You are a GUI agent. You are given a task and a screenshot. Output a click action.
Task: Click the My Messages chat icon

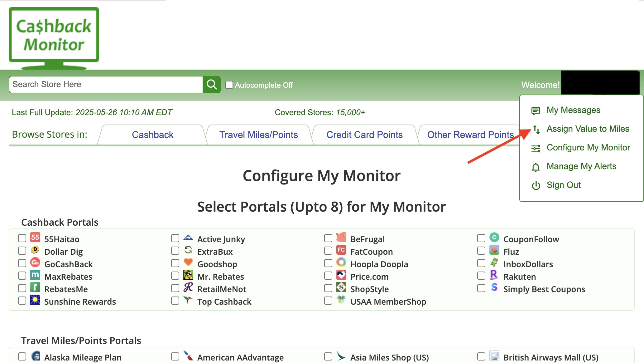(x=536, y=110)
